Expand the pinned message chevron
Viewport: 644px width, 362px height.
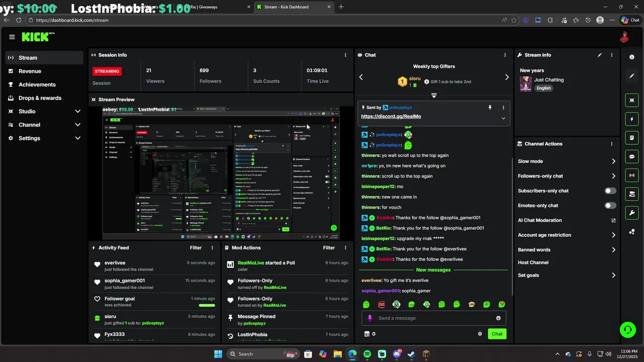503,118
